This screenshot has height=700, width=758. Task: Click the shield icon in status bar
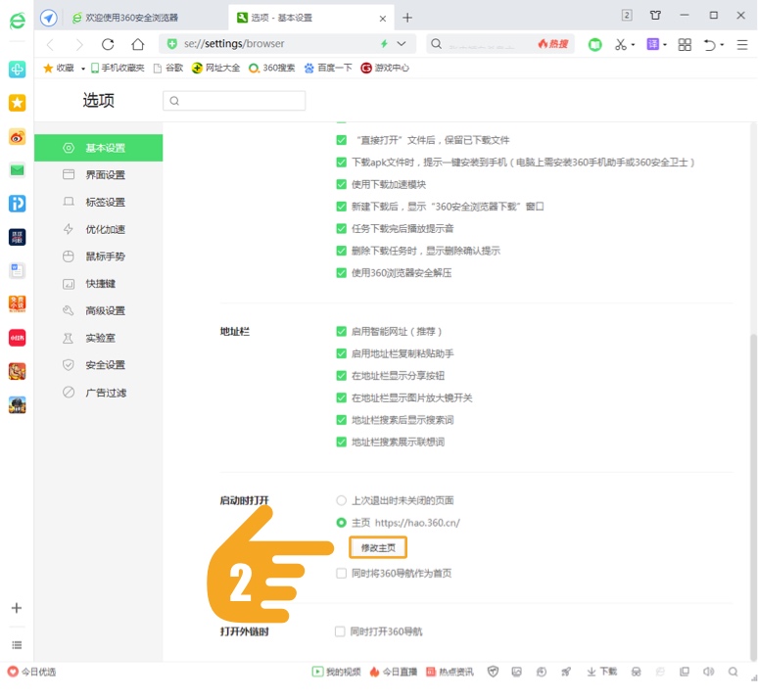493,672
